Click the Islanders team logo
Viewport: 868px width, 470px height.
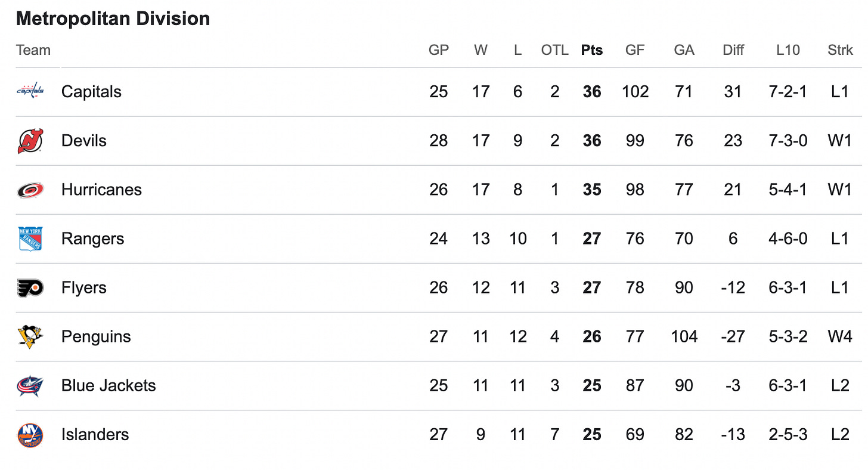click(x=30, y=434)
